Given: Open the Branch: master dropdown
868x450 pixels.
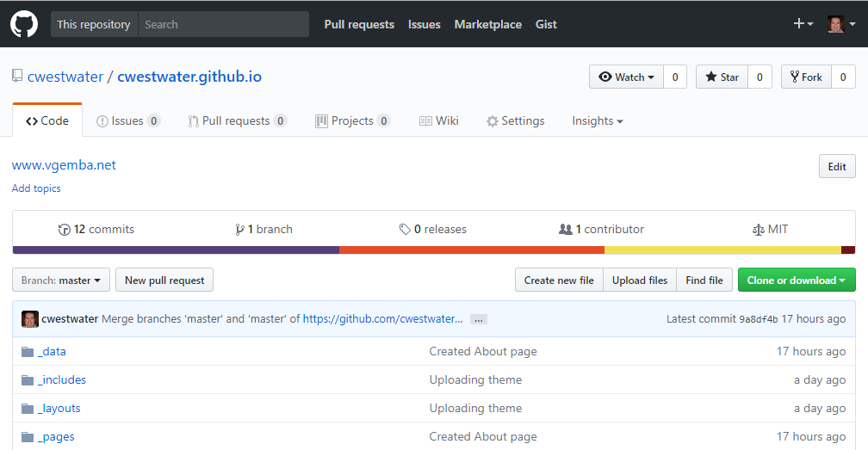Looking at the screenshot, I should click(61, 280).
